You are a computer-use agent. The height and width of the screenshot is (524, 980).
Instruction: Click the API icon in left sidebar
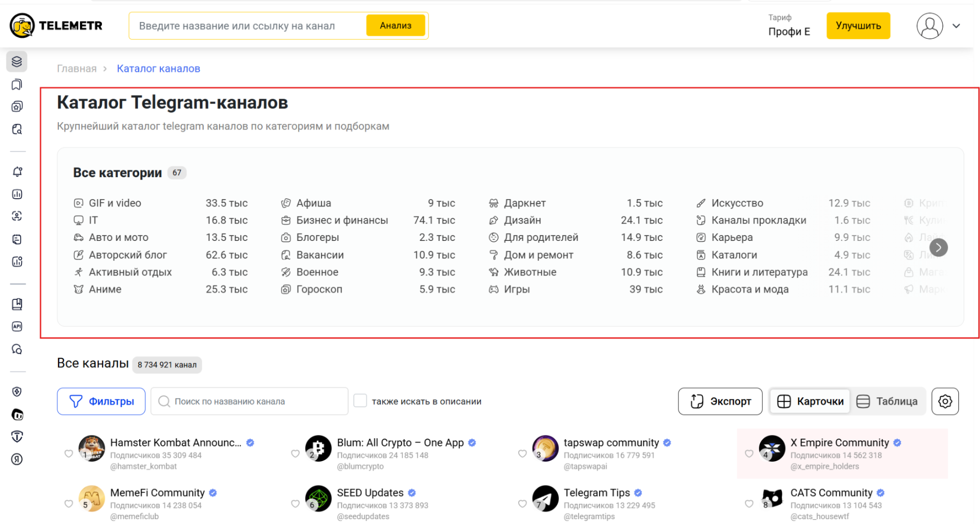click(x=17, y=326)
